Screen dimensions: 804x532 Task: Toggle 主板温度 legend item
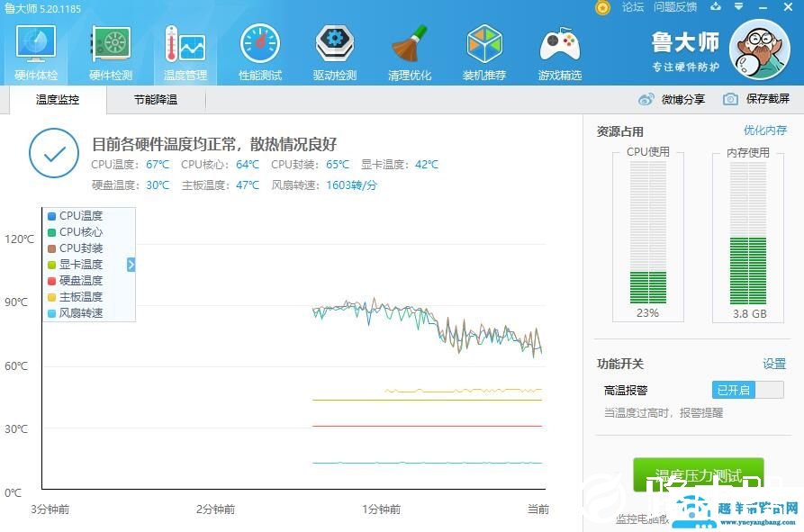(76, 297)
